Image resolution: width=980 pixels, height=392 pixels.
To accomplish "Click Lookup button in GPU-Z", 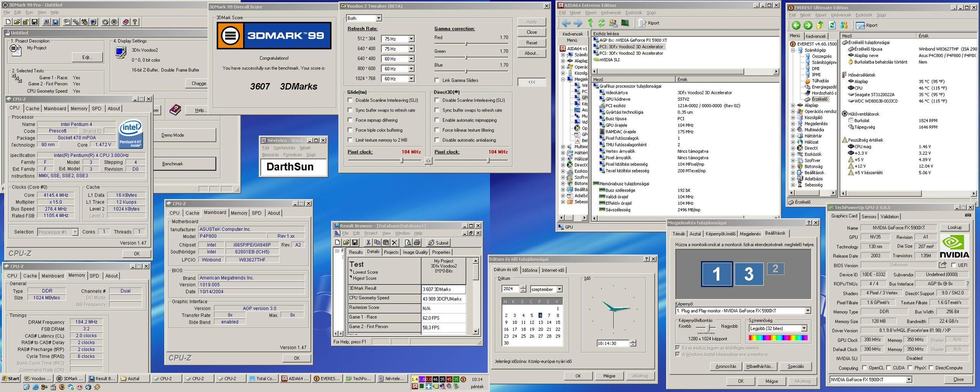I will tap(954, 227).
